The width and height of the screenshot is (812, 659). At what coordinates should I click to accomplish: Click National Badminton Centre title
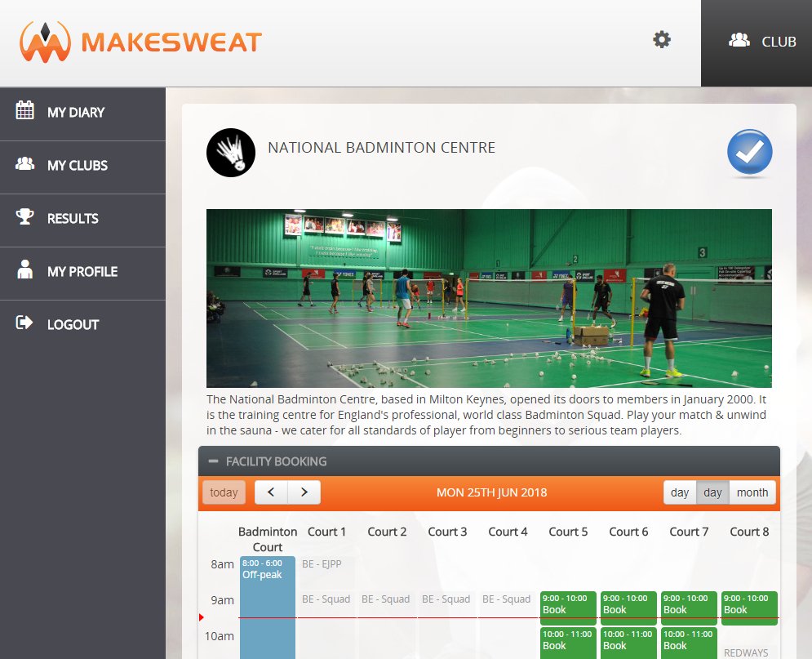(x=382, y=148)
